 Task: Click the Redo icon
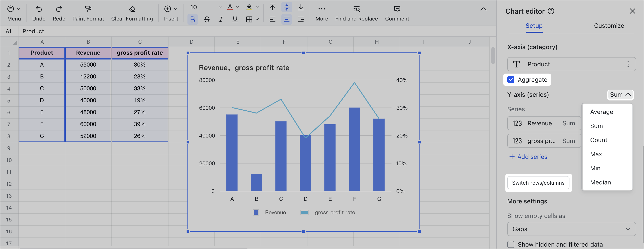pyautogui.click(x=59, y=9)
